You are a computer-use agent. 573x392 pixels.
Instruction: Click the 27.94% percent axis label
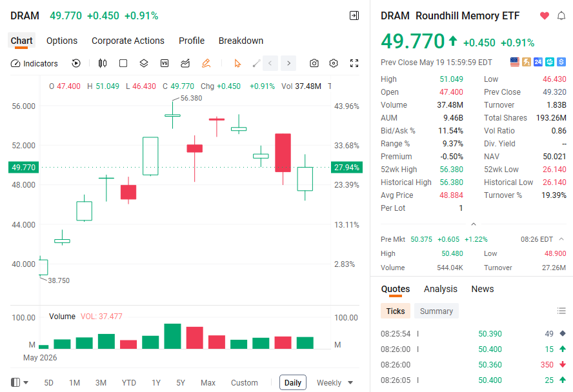347,168
